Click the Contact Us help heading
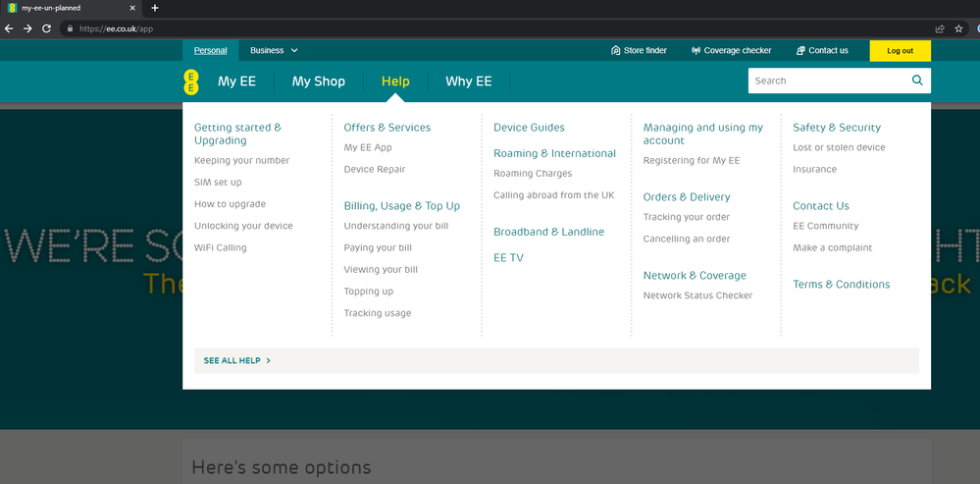Image resolution: width=980 pixels, height=484 pixels. tap(821, 206)
